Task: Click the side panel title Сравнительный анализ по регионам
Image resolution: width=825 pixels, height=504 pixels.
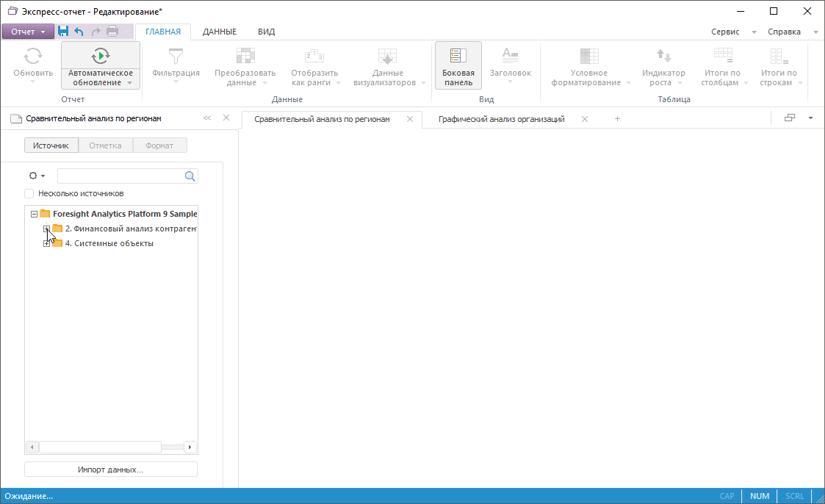Action: click(x=93, y=118)
